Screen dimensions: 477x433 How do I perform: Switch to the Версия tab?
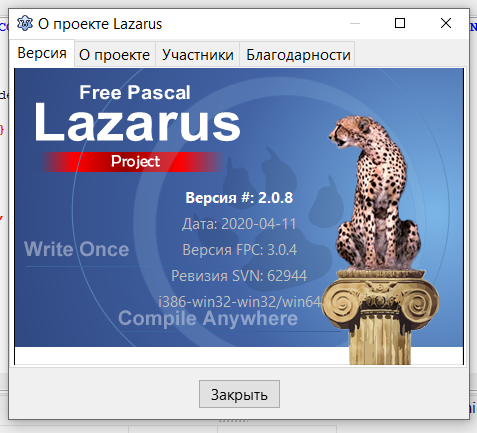[42, 53]
